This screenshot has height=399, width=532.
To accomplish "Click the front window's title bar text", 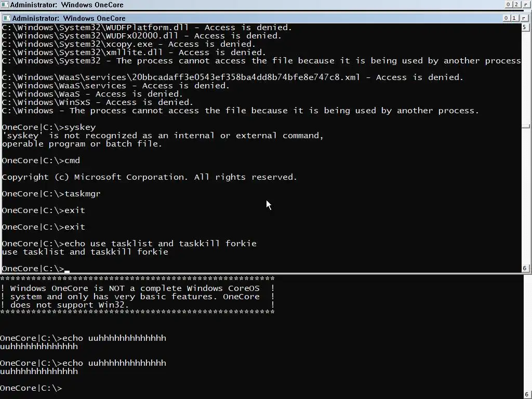I will [x=69, y=18].
